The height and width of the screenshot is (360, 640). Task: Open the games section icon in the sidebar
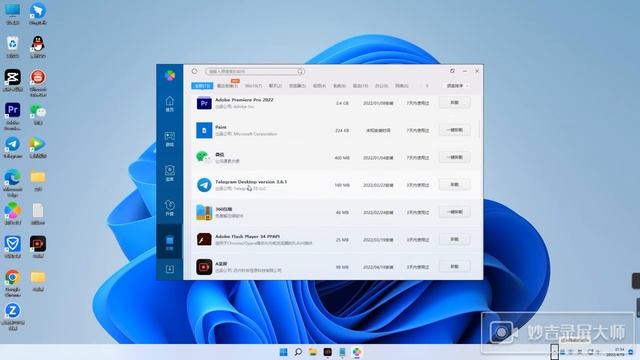[x=170, y=139]
